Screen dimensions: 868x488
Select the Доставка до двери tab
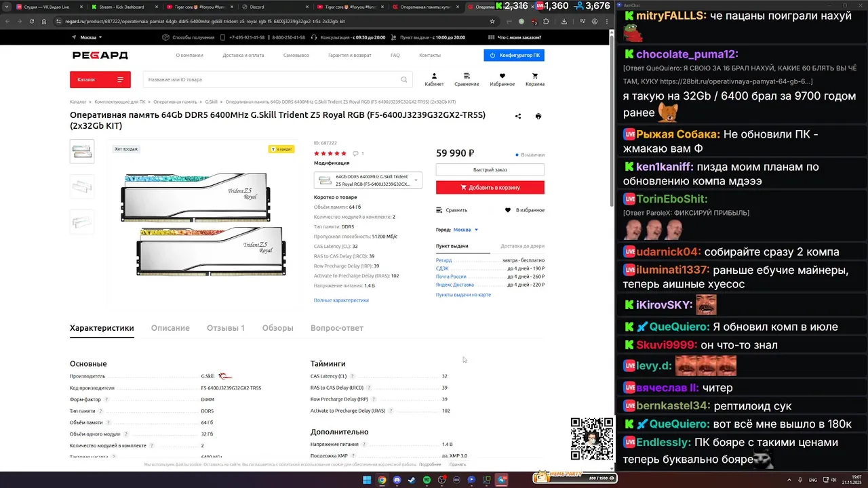pos(522,246)
